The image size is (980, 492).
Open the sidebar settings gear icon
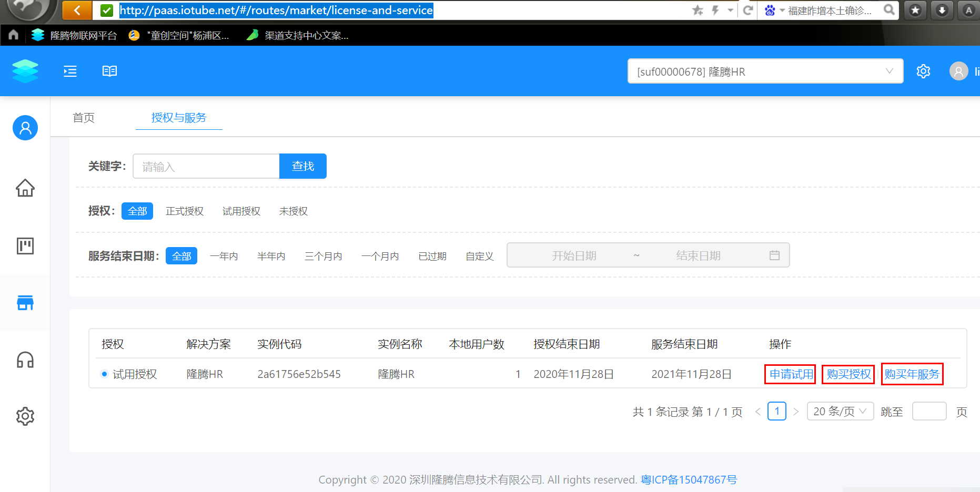click(25, 416)
